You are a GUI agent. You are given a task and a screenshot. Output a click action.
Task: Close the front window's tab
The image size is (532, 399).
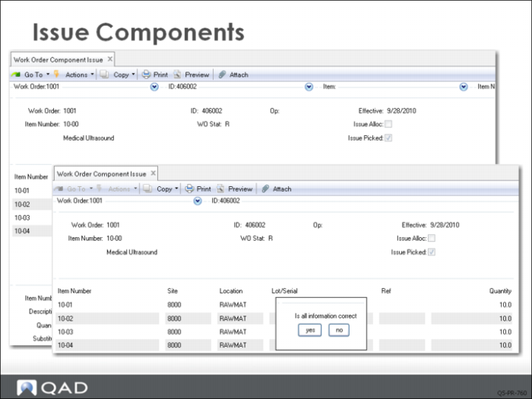(154, 173)
